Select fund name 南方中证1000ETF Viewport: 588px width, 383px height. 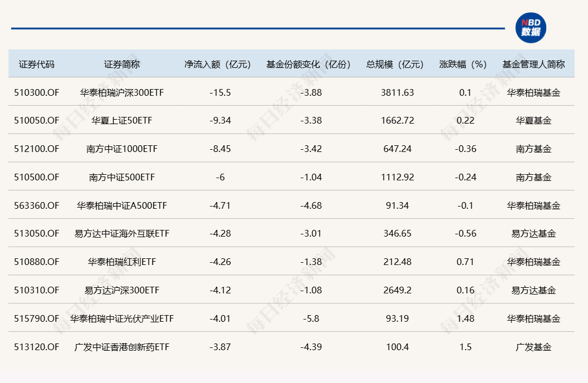point(122,149)
